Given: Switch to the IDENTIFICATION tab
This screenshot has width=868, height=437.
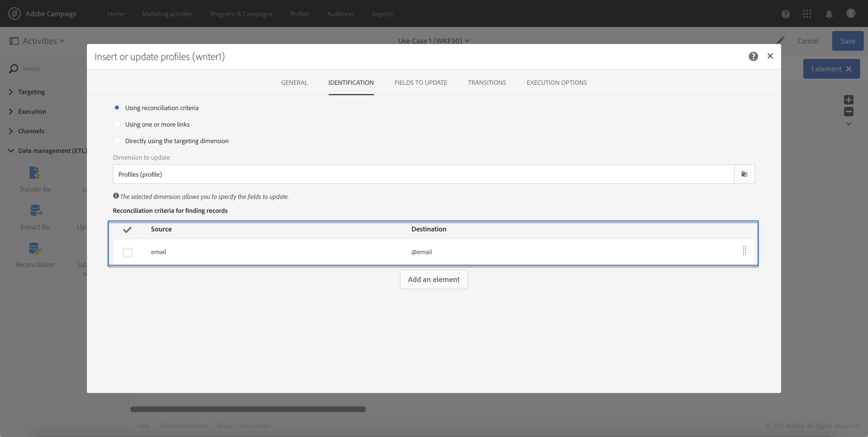Looking at the screenshot, I should (351, 83).
